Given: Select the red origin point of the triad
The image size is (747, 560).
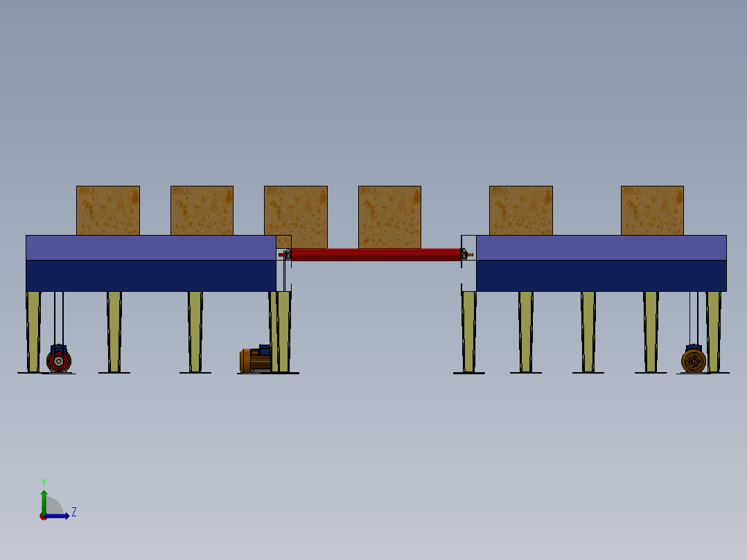Looking at the screenshot, I should pos(43,516).
